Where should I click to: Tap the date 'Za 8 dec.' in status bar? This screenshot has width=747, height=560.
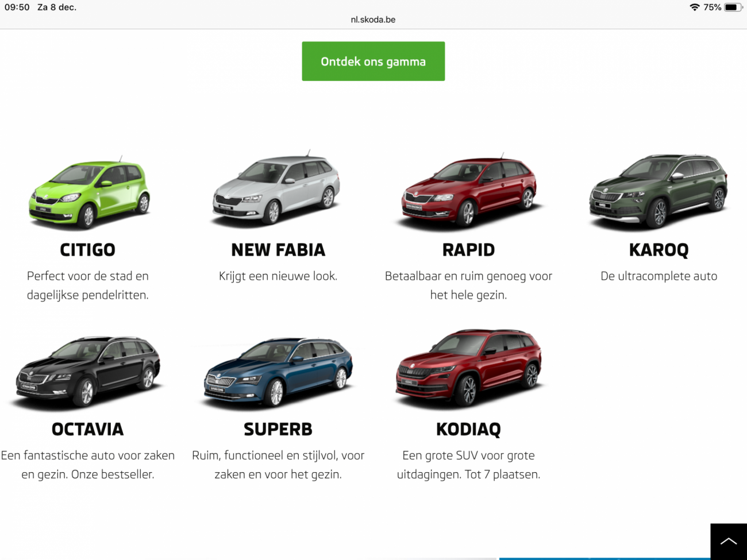tap(57, 7)
